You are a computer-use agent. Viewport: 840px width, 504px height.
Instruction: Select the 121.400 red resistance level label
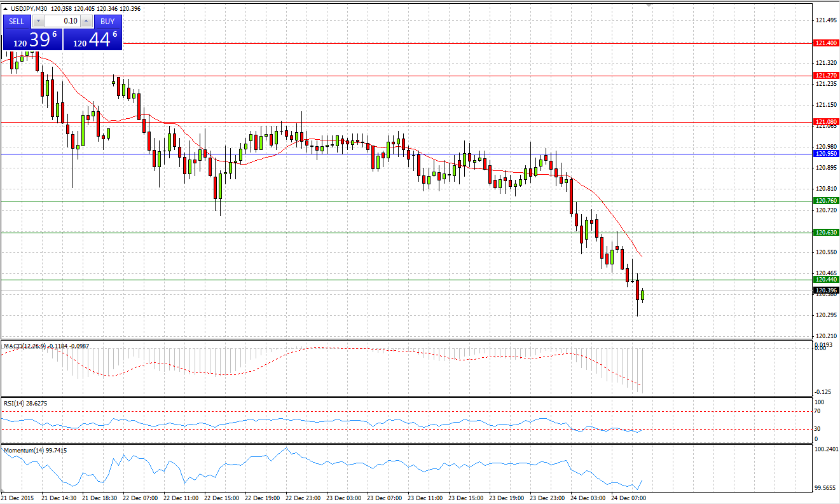[x=826, y=43]
